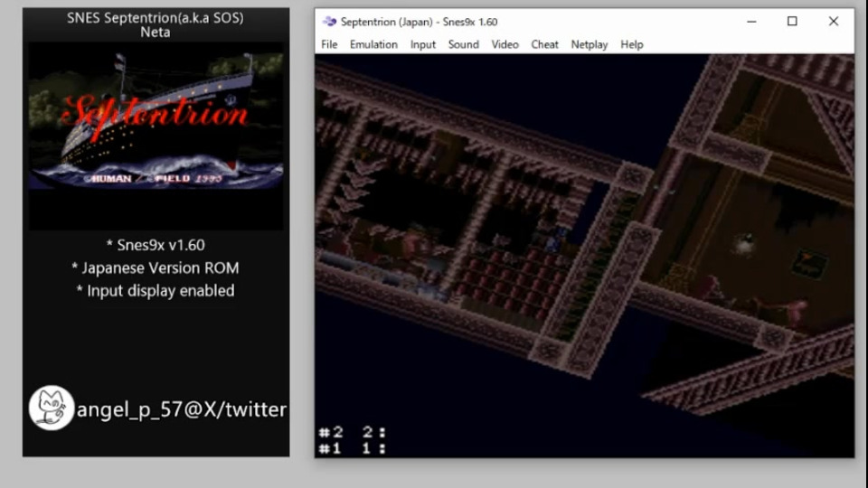
Task: Click the 'Septentrion (Japan) - Snes9x 1.60' window title
Action: pos(419,22)
